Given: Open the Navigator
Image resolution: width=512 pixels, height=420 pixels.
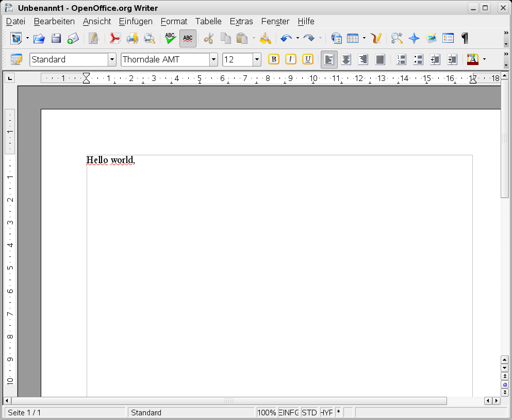Looking at the screenshot, I should tap(414, 38).
